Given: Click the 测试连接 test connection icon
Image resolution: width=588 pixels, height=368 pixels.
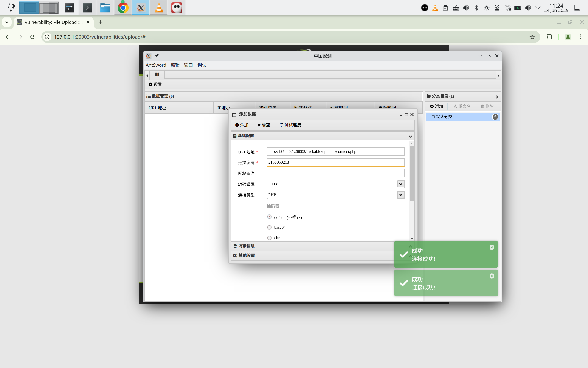Looking at the screenshot, I should tap(281, 125).
